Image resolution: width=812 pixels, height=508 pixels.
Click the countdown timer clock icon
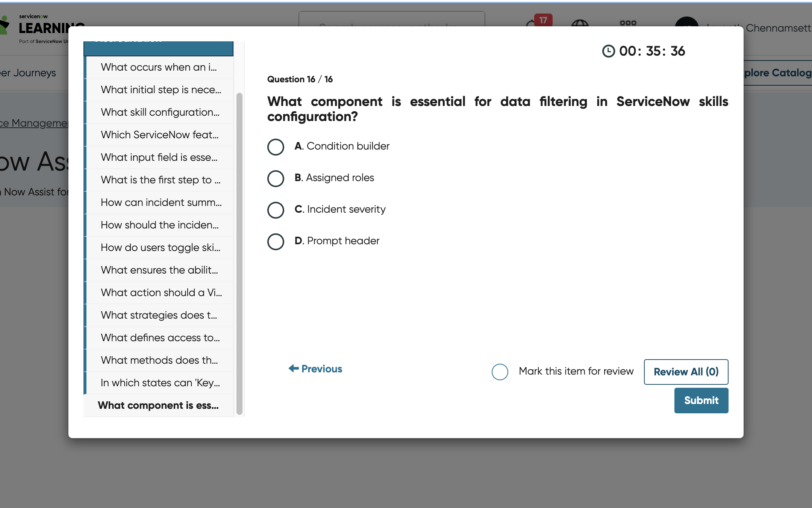(x=608, y=51)
